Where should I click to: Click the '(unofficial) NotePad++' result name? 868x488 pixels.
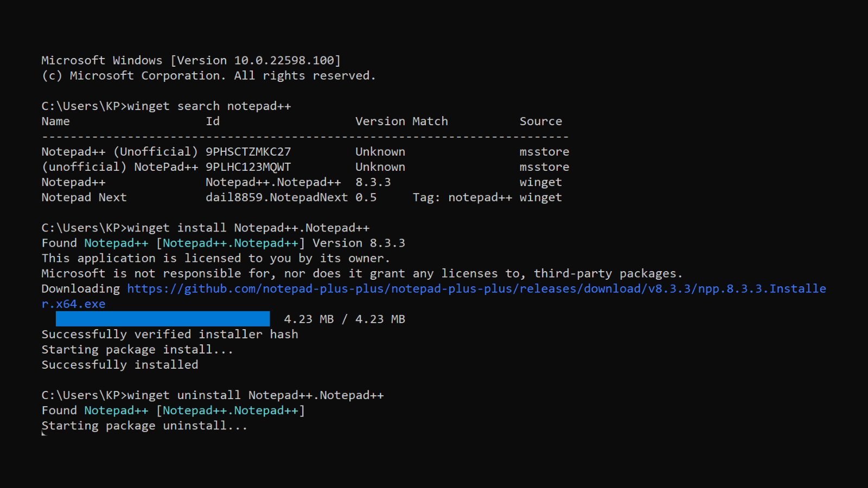(120, 167)
